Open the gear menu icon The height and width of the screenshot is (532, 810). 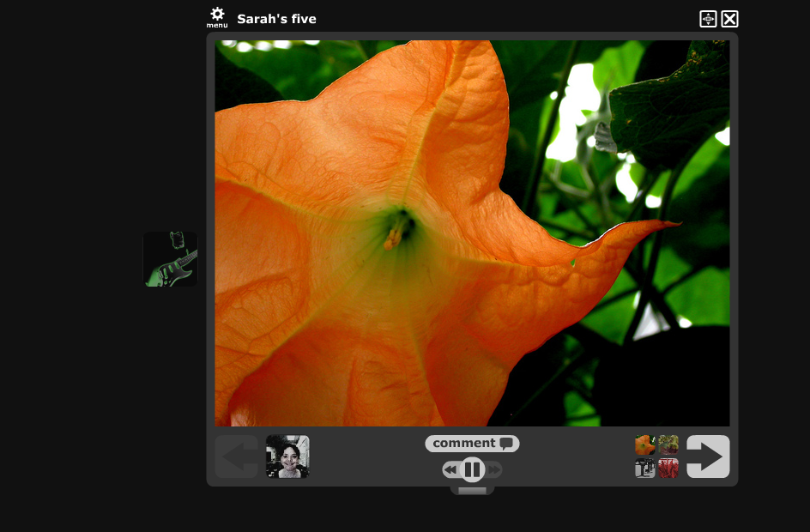pyautogui.click(x=217, y=14)
